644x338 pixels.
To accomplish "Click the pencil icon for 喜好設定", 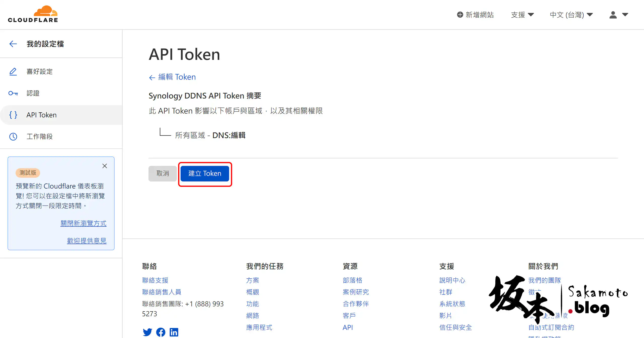I will [x=13, y=72].
